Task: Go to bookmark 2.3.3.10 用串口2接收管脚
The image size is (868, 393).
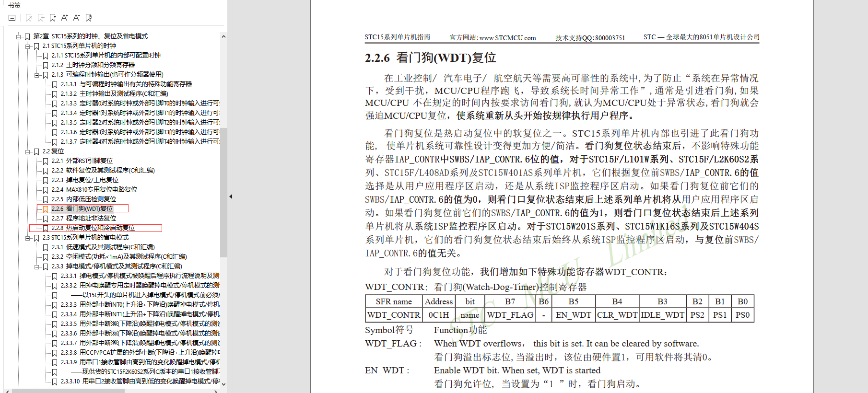Action: 140,381
